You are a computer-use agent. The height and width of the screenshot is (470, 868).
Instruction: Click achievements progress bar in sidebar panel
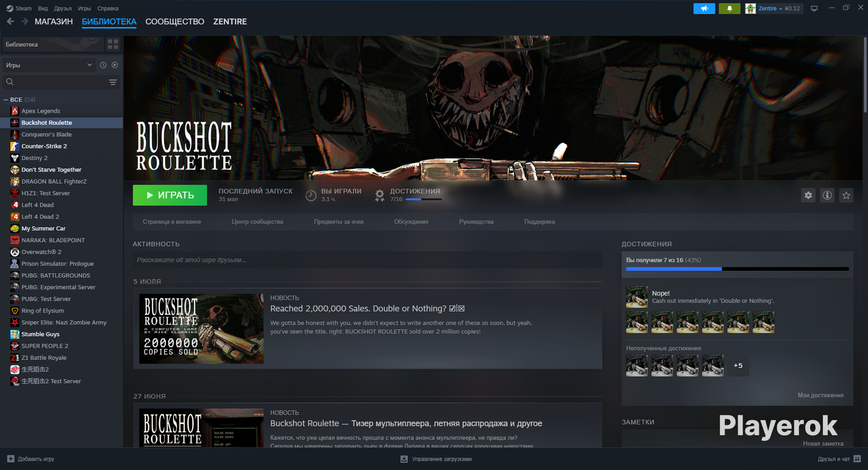pyautogui.click(x=737, y=269)
